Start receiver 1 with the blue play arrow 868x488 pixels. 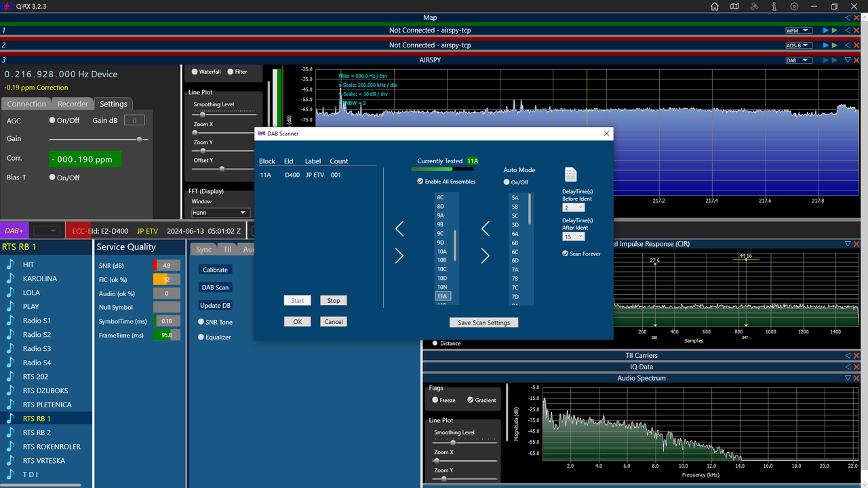[826, 30]
